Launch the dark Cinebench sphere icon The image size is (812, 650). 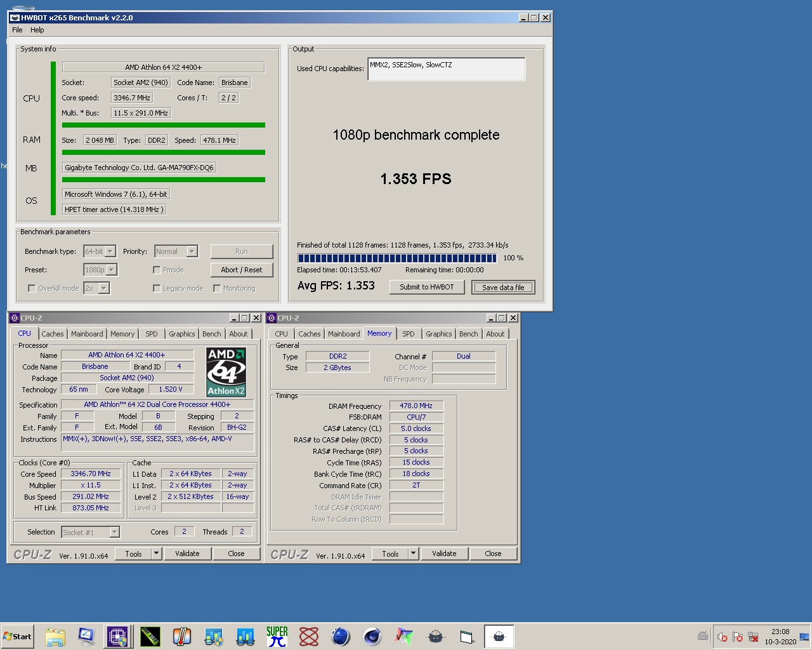372,637
